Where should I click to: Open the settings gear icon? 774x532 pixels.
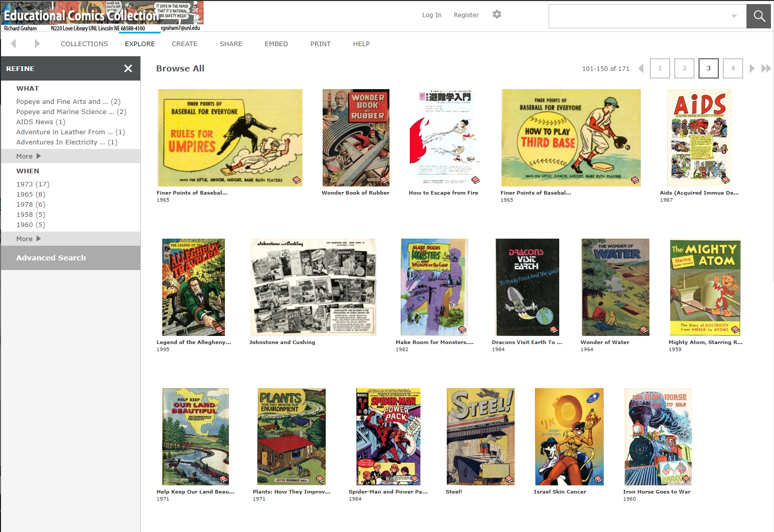(496, 15)
